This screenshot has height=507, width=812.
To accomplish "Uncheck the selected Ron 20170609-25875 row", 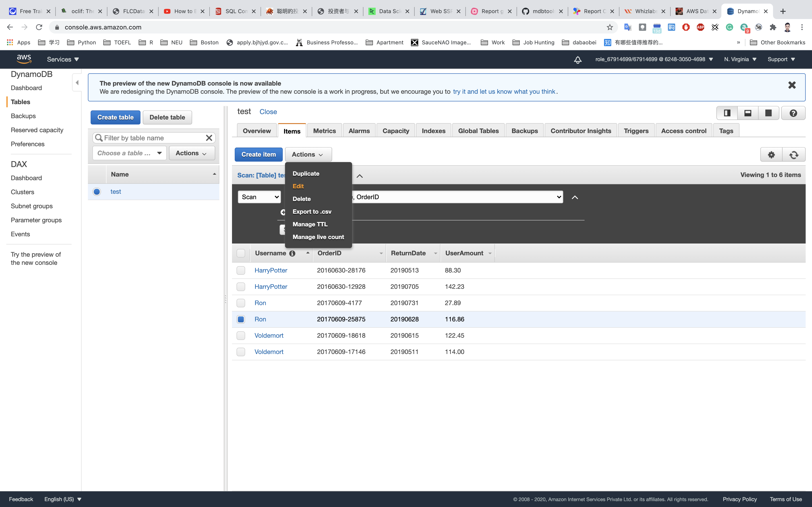I will (x=241, y=319).
